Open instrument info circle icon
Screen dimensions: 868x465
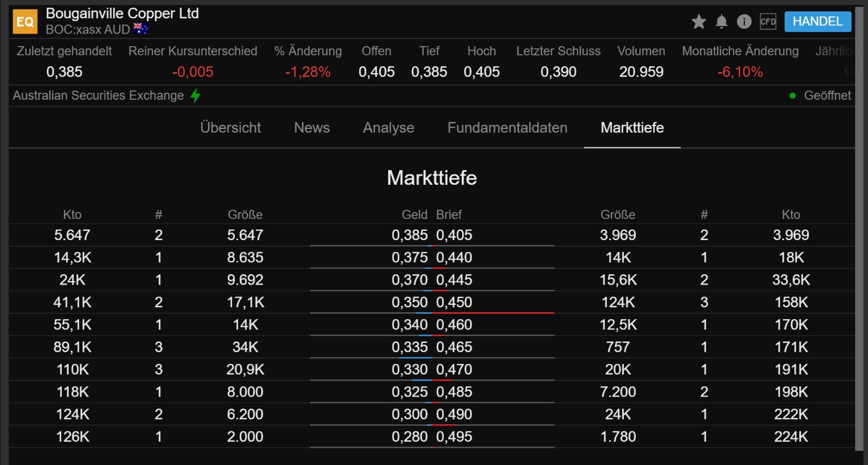pos(744,22)
